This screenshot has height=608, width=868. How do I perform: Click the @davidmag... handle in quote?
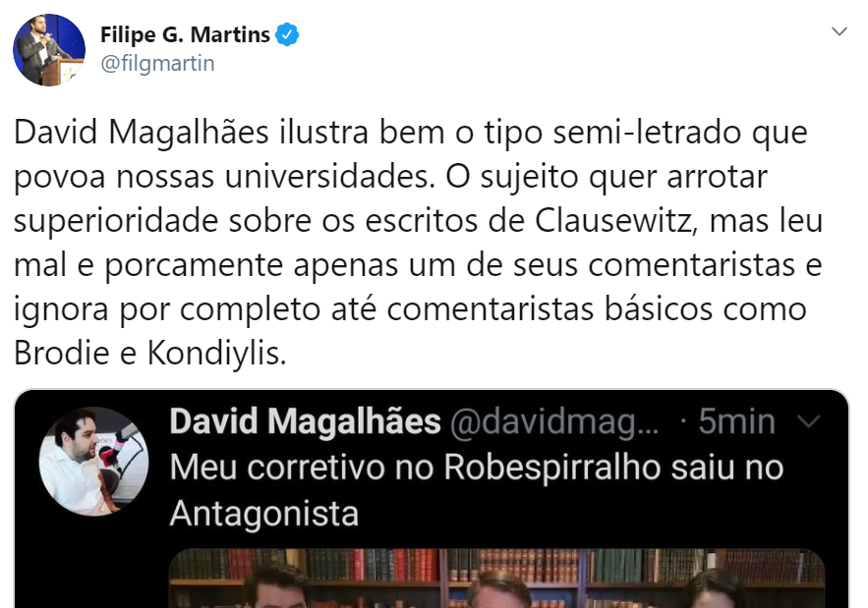tap(554, 422)
